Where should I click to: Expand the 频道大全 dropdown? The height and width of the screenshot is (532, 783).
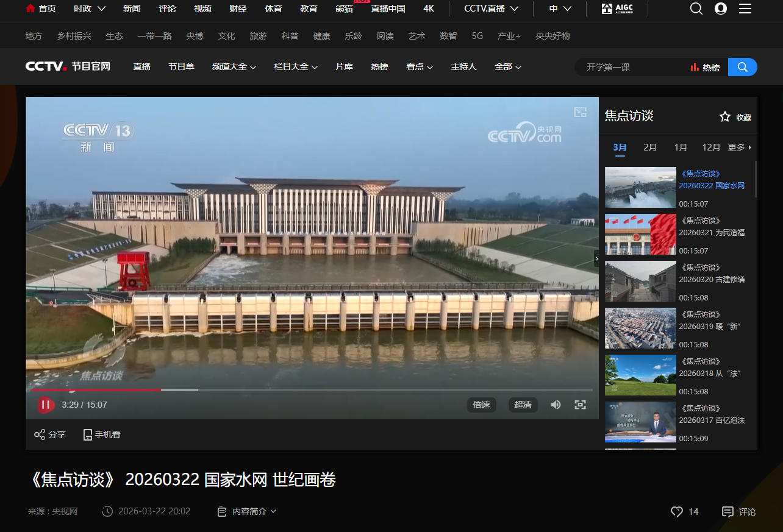click(234, 66)
